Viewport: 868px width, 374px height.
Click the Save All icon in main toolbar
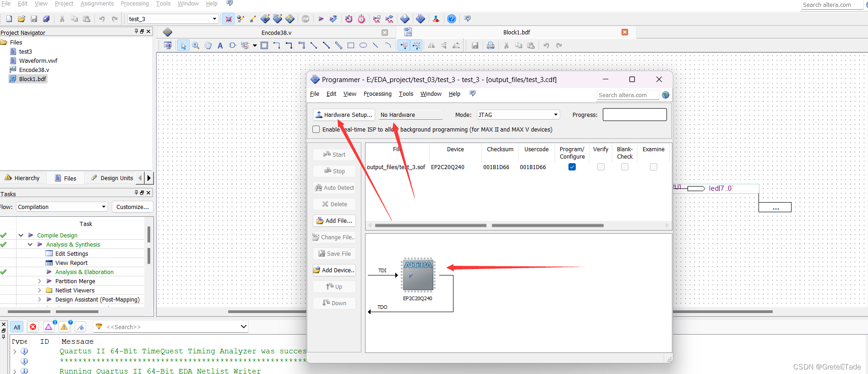tap(46, 19)
